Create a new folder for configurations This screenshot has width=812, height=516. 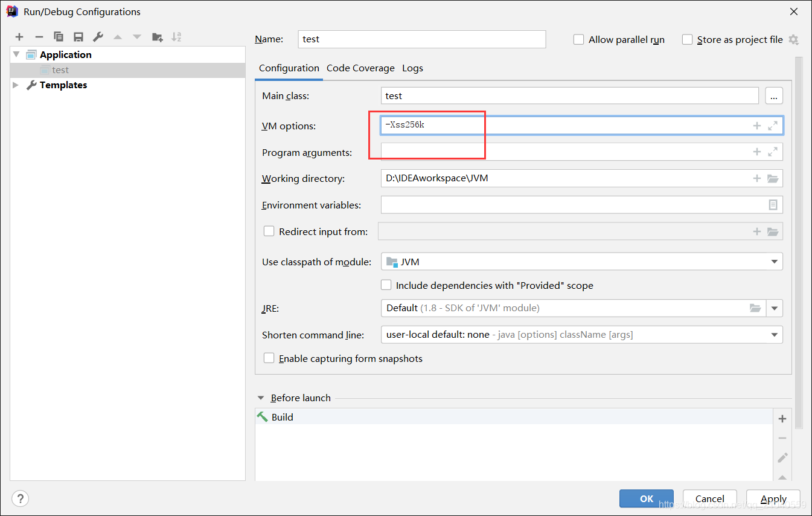[157, 37]
